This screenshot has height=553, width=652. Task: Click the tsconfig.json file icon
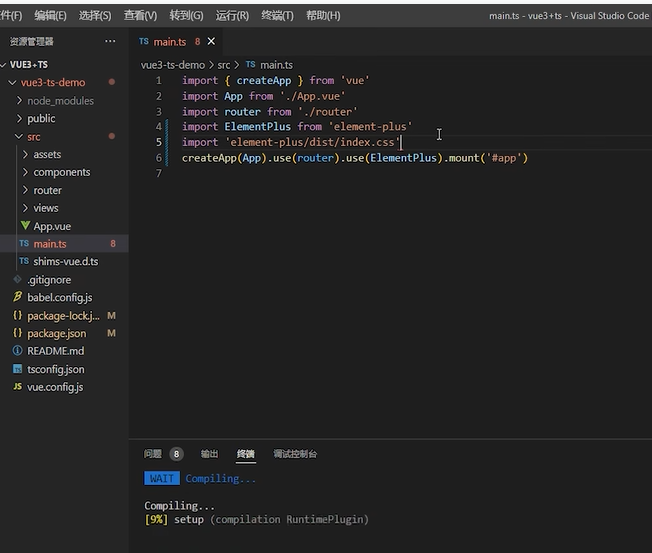point(17,369)
